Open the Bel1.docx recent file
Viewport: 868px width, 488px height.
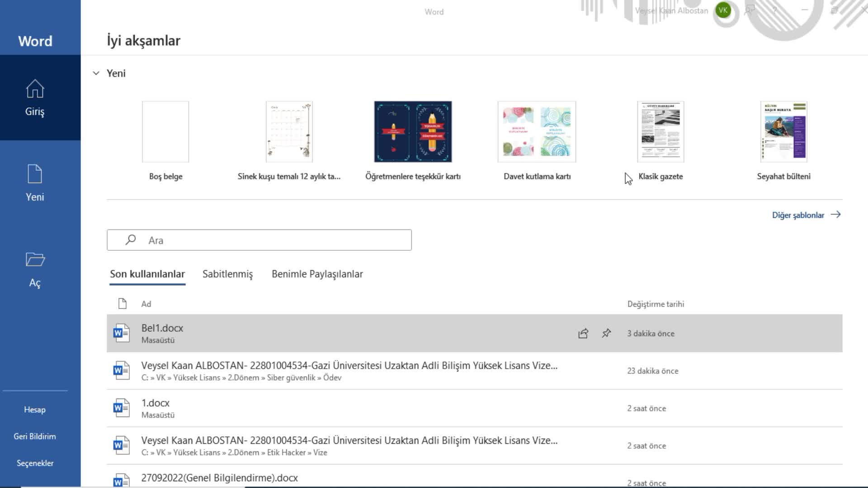tap(474, 333)
